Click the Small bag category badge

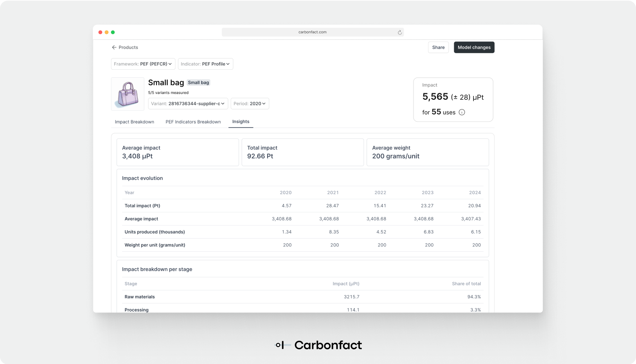[x=198, y=82]
